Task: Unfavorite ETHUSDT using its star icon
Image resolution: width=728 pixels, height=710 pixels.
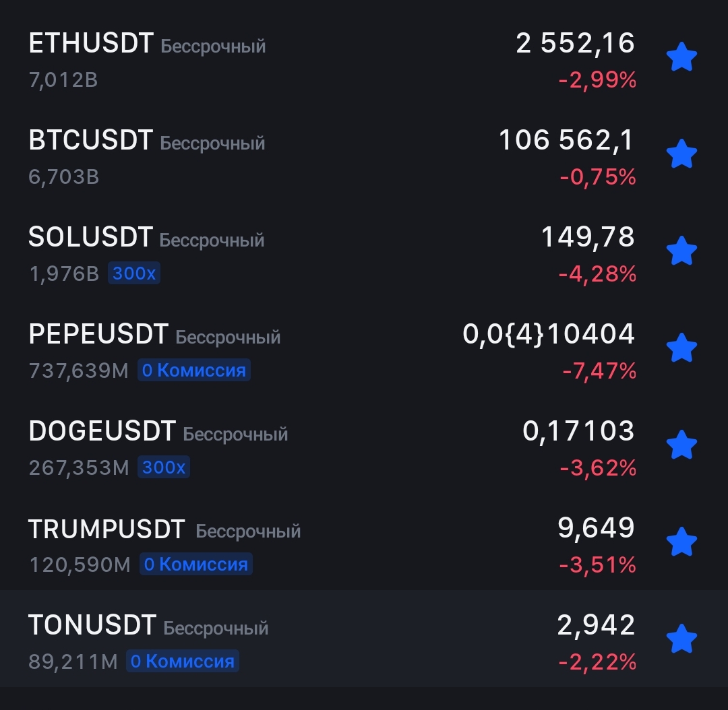Action: [x=681, y=57]
